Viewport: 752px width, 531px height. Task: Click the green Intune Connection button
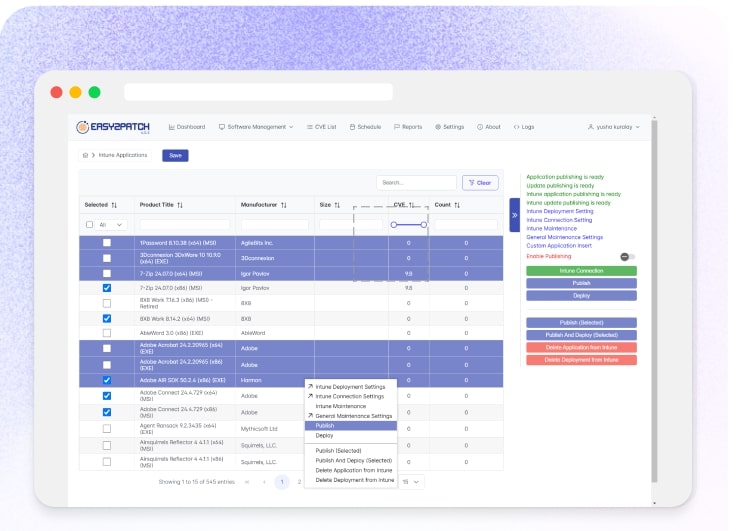pyautogui.click(x=581, y=271)
